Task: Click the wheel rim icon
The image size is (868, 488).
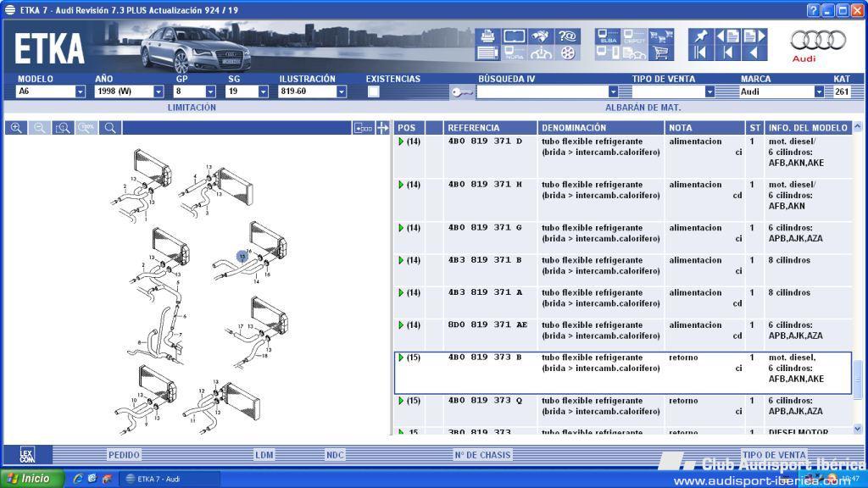Action: point(567,53)
